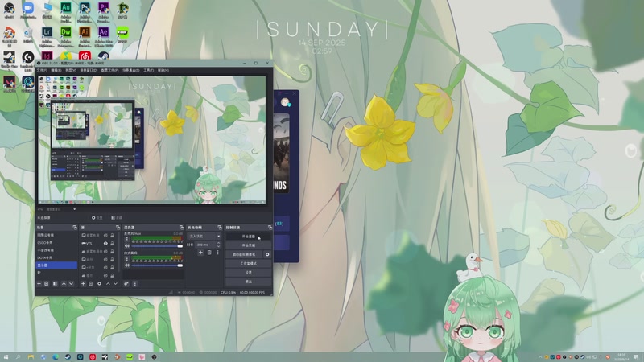Add a configurable scene transition

[x=200, y=253]
